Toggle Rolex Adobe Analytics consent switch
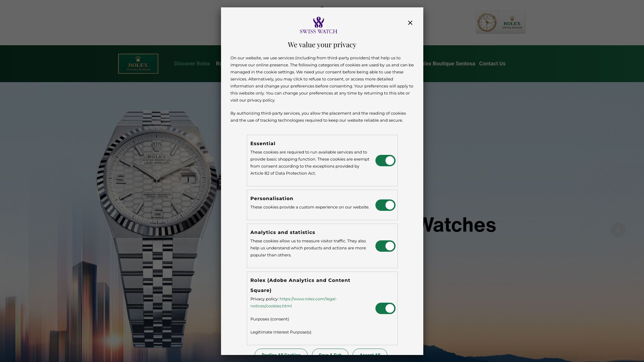Image resolution: width=644 pixels, height=362 pixels. [385, 308]
